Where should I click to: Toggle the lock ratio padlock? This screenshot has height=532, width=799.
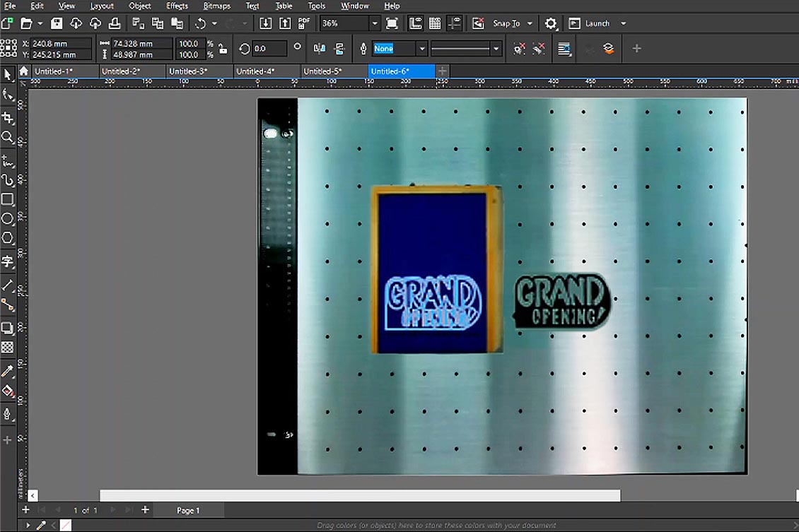click(223, 49)
